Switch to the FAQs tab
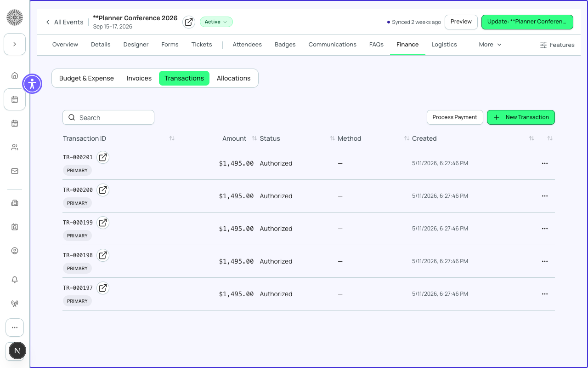This screenshot has width=588, height=368. [x=376, y=45]
